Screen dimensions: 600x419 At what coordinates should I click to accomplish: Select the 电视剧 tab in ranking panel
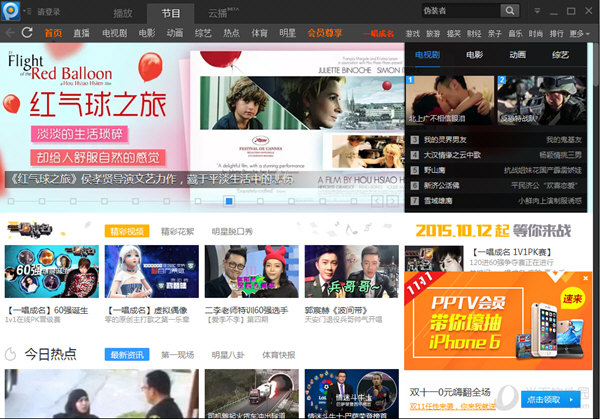pos(427,55)
